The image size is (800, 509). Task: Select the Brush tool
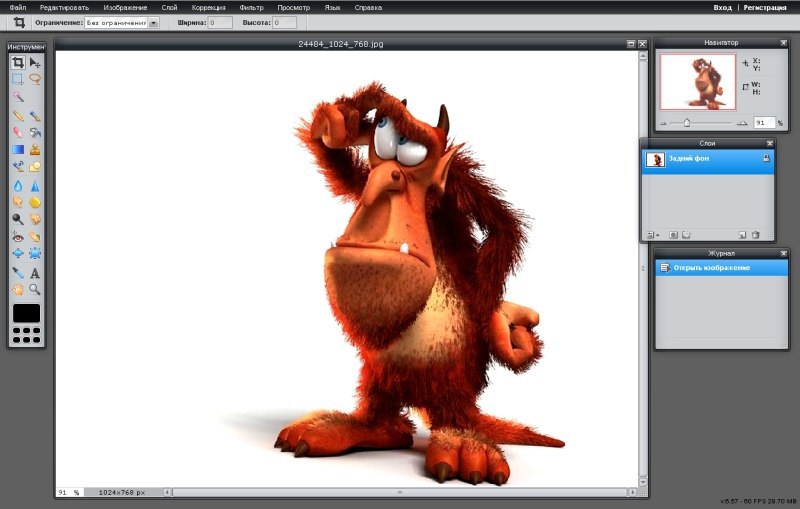(x=35, y=116)
